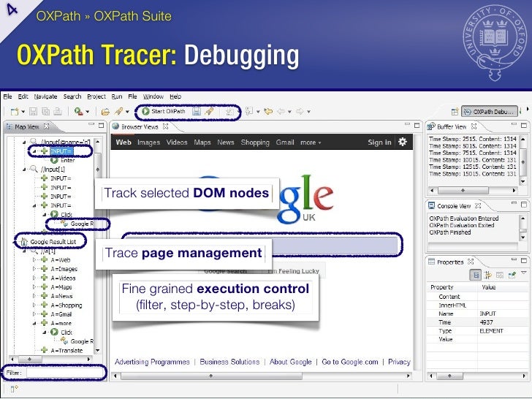Image resolution: width=532 pixels, height=399 pixels.
Task: Open the Forward history dropdown arrow
Action: pyautogui.click(x=308, y=112)
